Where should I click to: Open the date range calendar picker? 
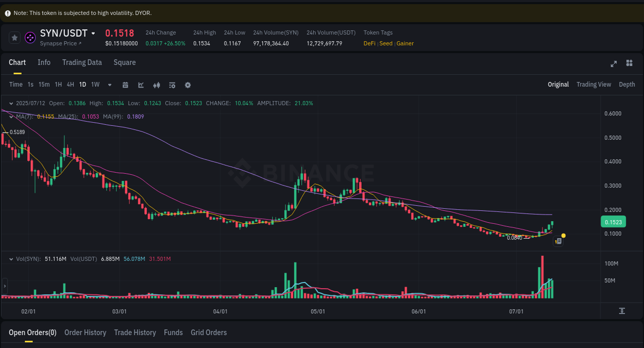tap(125, 84)
